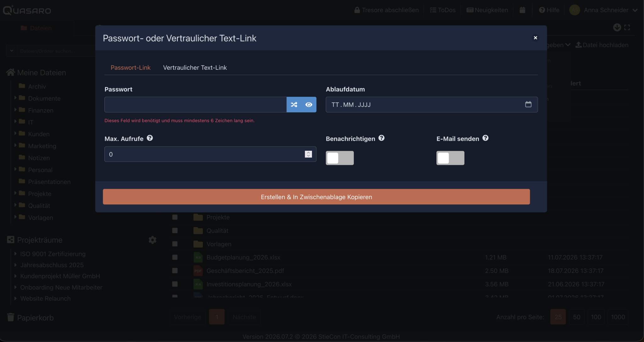Screen dimensions: 644x342
Task: Open the Ablaufdatum calendar picker icon
Action: [x=528, y=104]
